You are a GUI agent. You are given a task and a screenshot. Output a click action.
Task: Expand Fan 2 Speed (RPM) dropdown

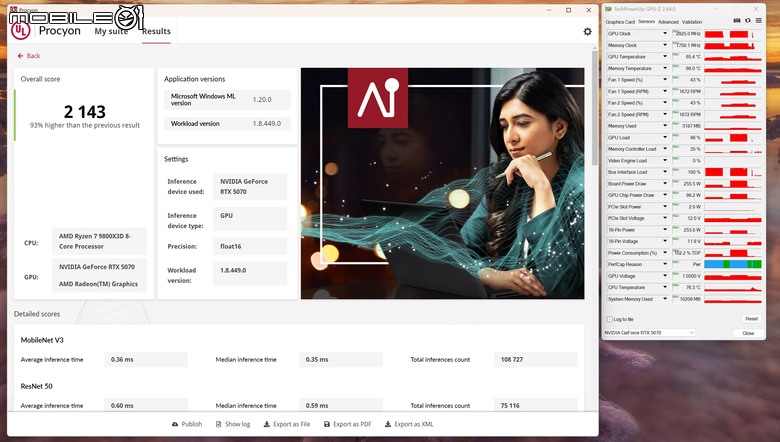pos(665,114)
